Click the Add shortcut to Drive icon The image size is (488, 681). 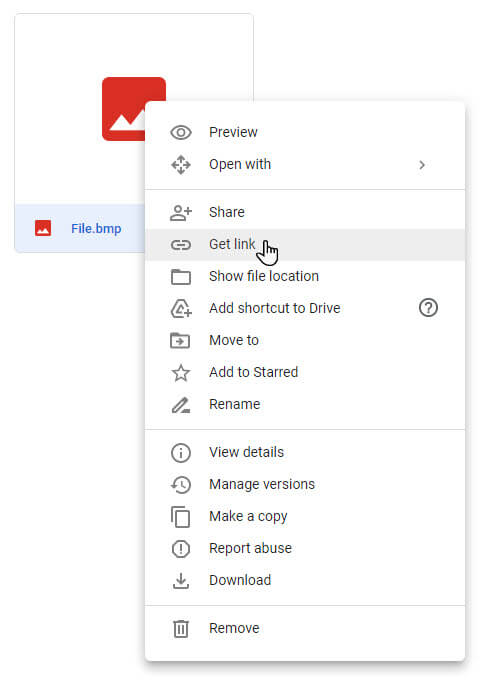pyautogui.click(x=181, y=308)
